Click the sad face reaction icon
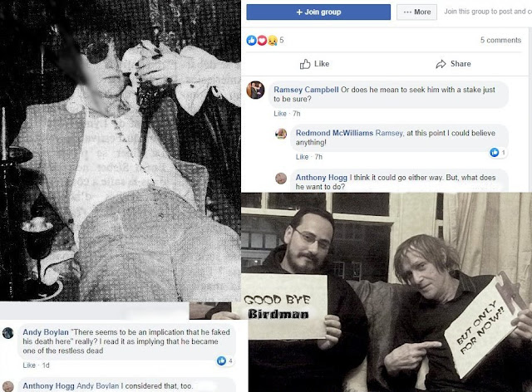The height and width of the screenshot is (392, 532). click(x=272, y=41)
